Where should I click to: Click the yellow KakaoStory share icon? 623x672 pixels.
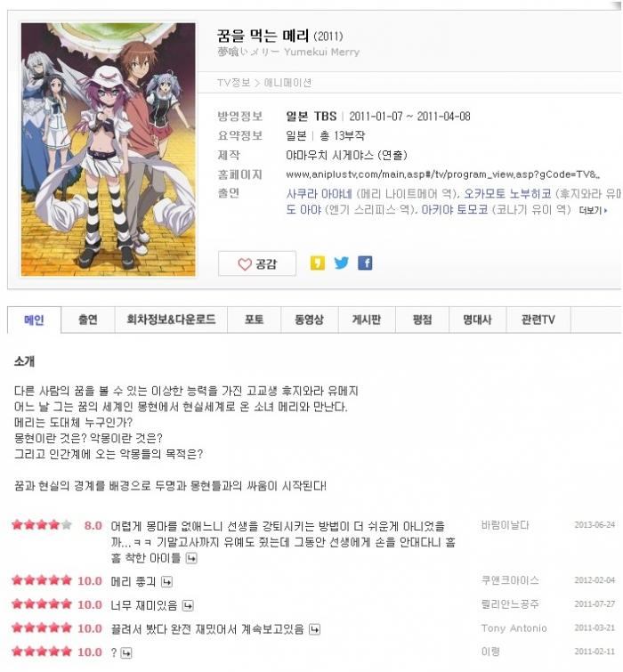[317, 263]
